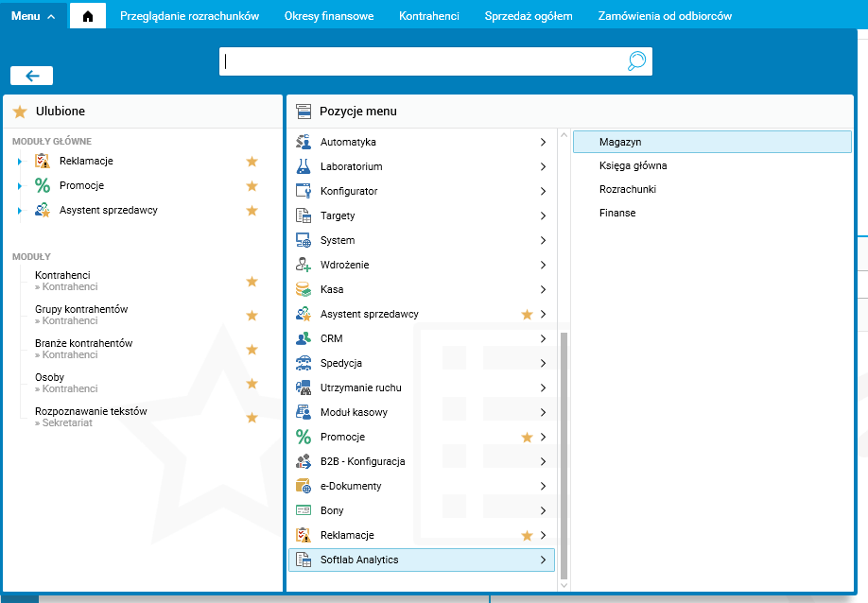
Task: Expand Softlab Analytics submenu chevron
Action: 543,560
